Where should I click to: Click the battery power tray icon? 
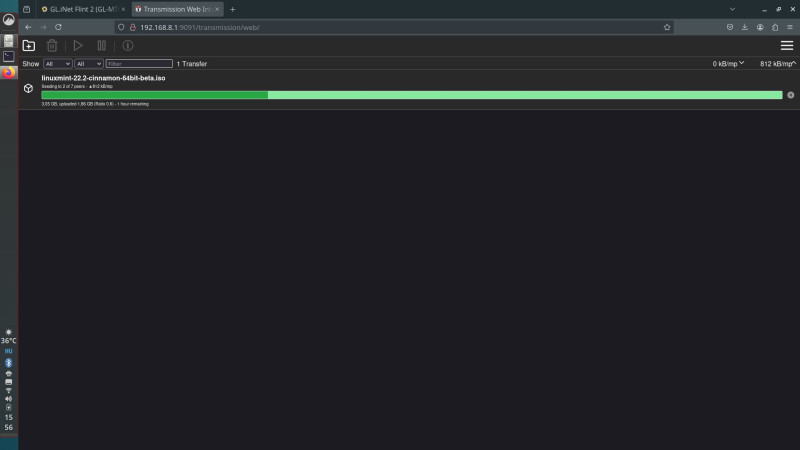click(x=9, y=408)
